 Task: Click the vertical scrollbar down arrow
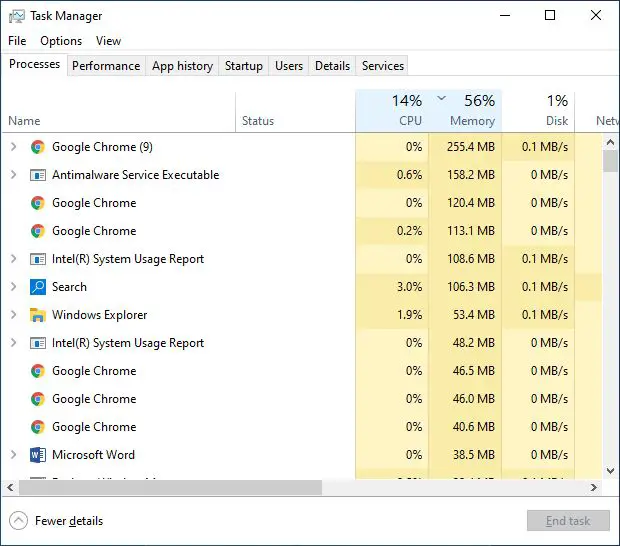(x=610, y=470)
